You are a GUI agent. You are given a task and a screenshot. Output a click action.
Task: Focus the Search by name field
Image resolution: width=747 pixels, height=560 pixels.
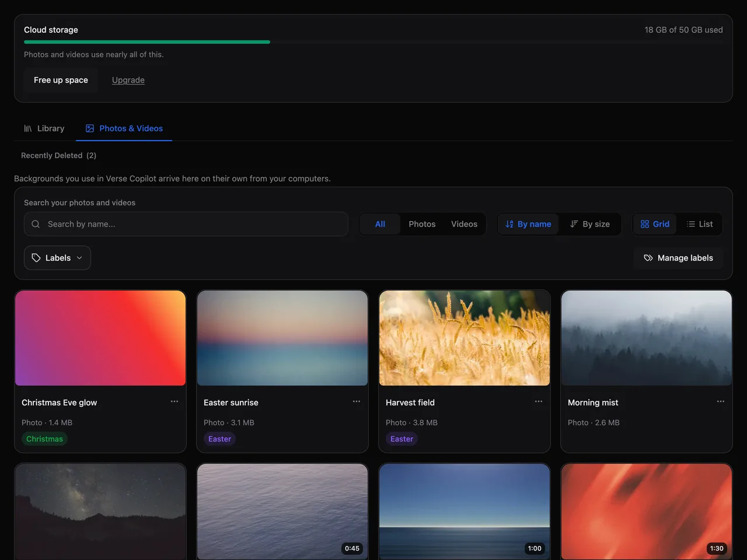point(186,224)
